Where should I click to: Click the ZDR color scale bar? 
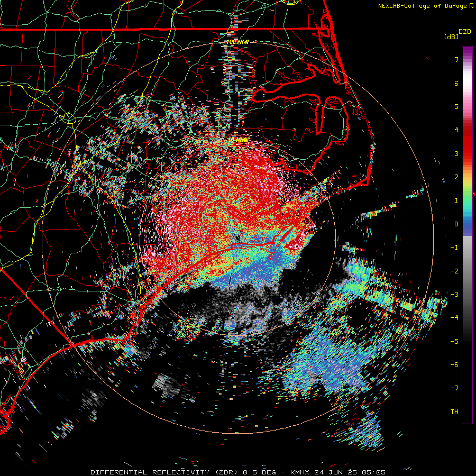click(x=467, y=235)
